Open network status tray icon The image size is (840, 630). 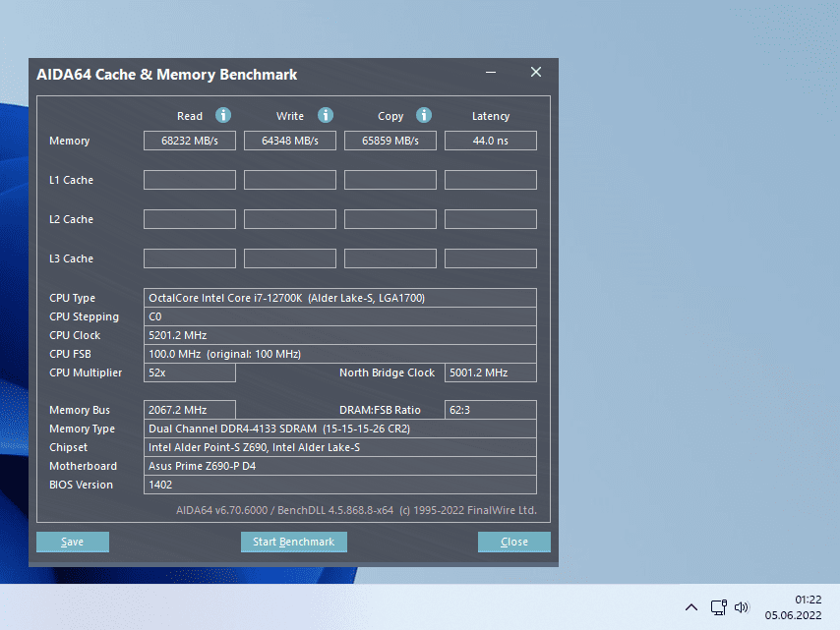pos(718,607)
